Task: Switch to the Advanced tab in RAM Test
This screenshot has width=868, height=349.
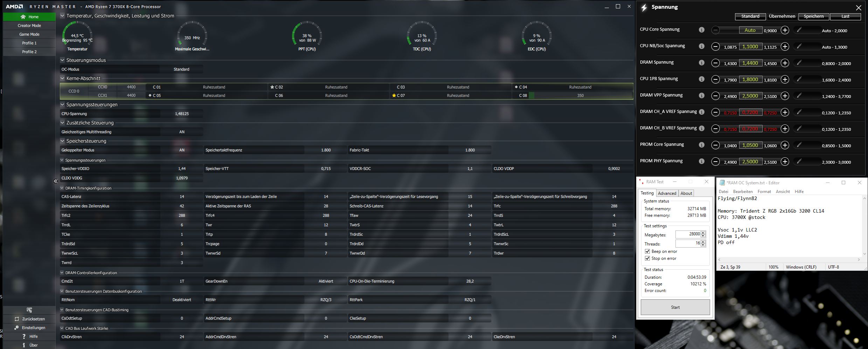Action: 667,193
